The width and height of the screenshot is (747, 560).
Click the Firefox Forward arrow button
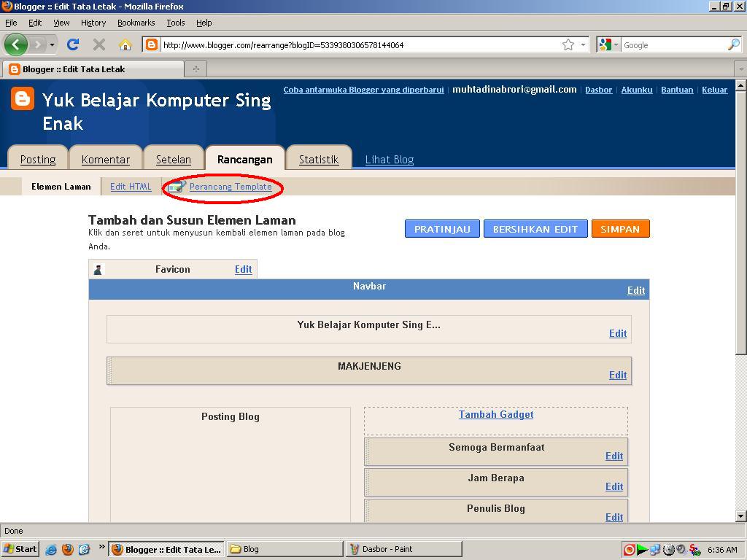(x=38, y=44)
